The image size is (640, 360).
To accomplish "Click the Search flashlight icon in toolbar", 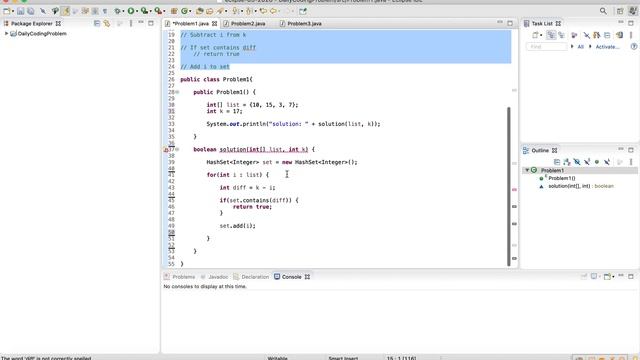I will pos(220,11).
